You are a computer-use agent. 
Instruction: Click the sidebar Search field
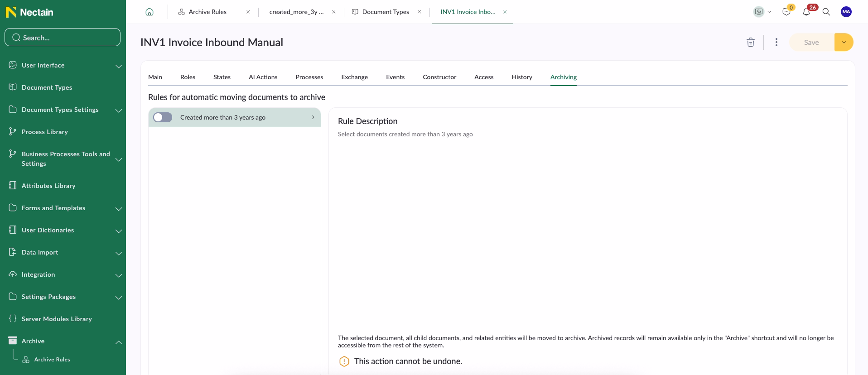(63, 37)
